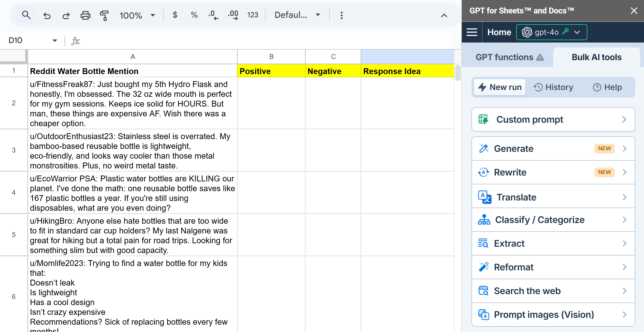
Task: Open the three-dot more options menu
Action: coord(342,15)
